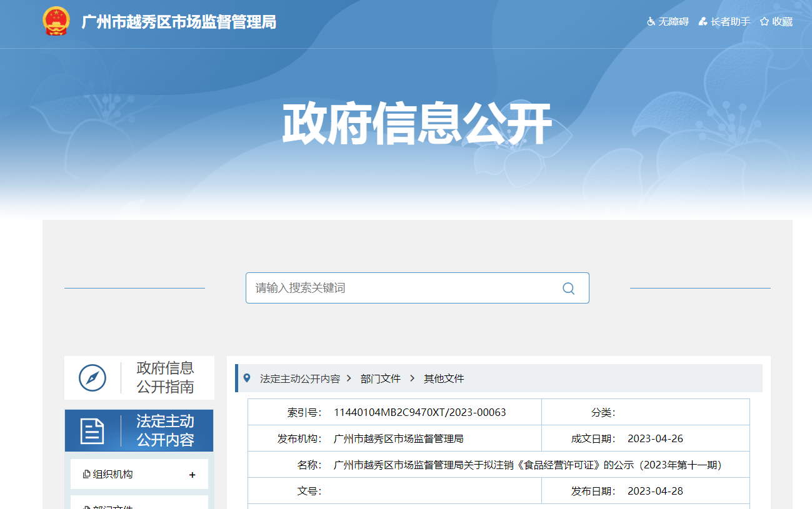This screenshot has width=812, height=509.
Task: Click the national emblem logo
Action: (x=56, y=21)
